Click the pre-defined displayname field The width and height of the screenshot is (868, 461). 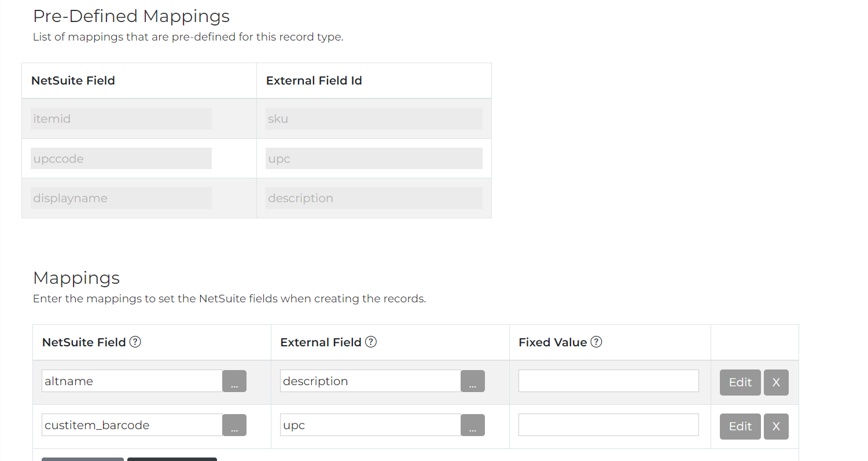[x=121, y=198]
